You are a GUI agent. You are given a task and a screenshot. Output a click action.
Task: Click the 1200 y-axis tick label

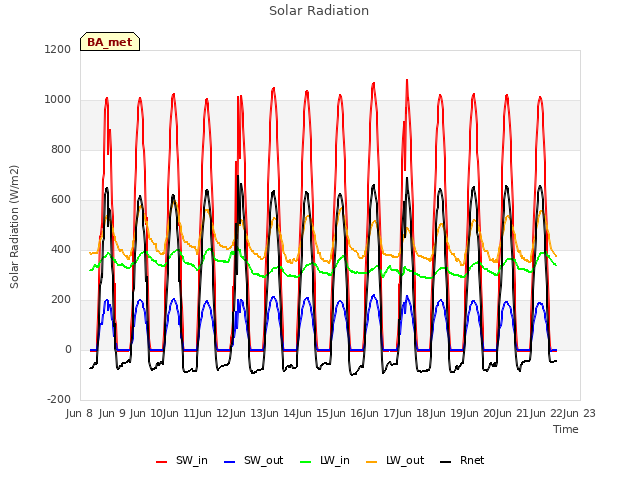[58, 49]
